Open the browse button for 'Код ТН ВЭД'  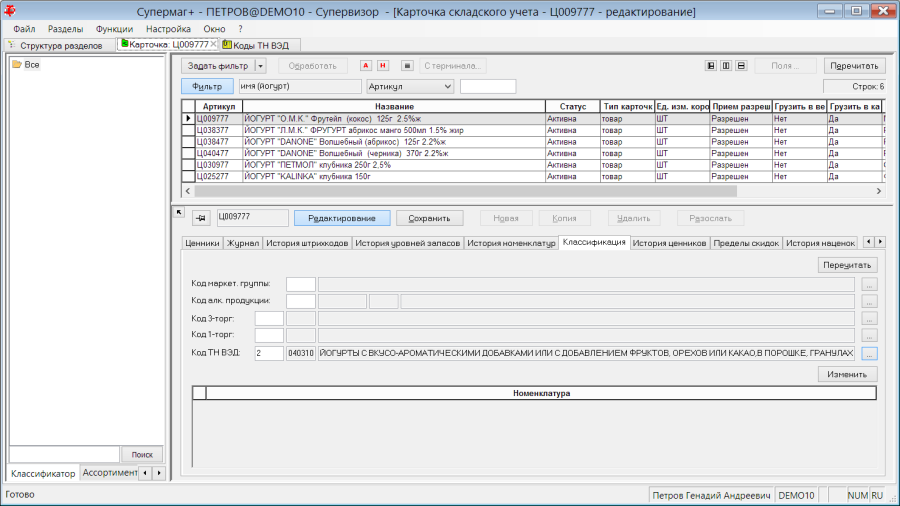pos(870,353)
